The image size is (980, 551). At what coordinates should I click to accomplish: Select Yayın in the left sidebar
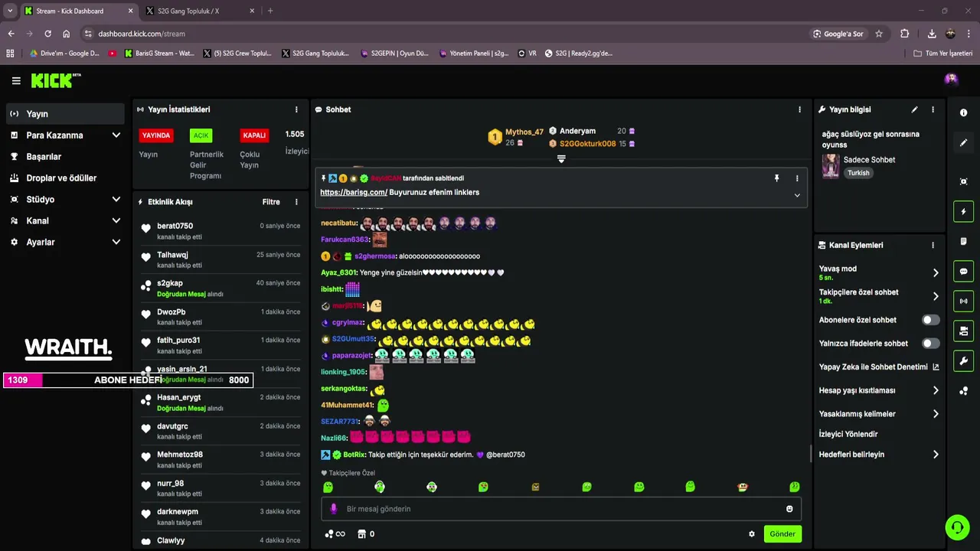tap(65, 114)
